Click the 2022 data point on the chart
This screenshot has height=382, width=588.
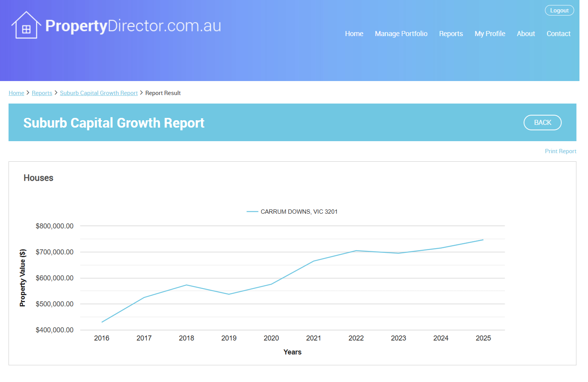356,251
